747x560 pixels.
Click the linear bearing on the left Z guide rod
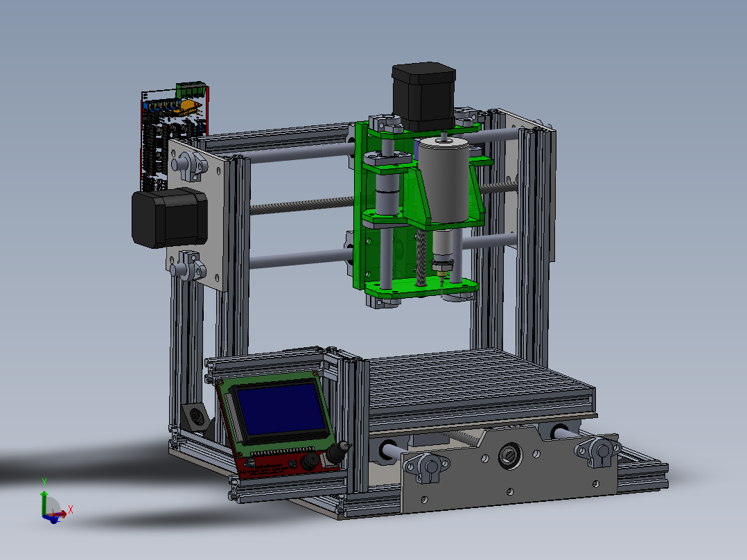pyautogui.click(x=386, y=195)
